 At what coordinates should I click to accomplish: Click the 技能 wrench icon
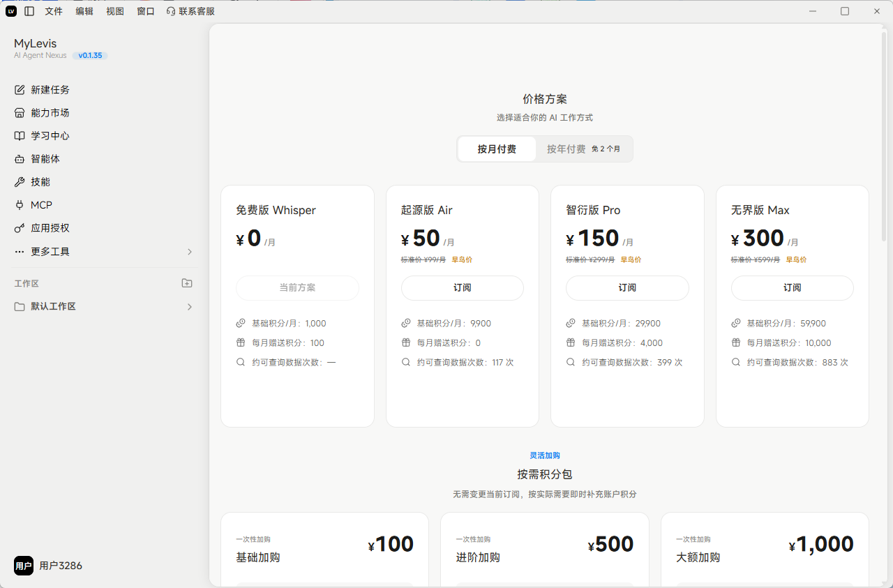coord(20,182)
